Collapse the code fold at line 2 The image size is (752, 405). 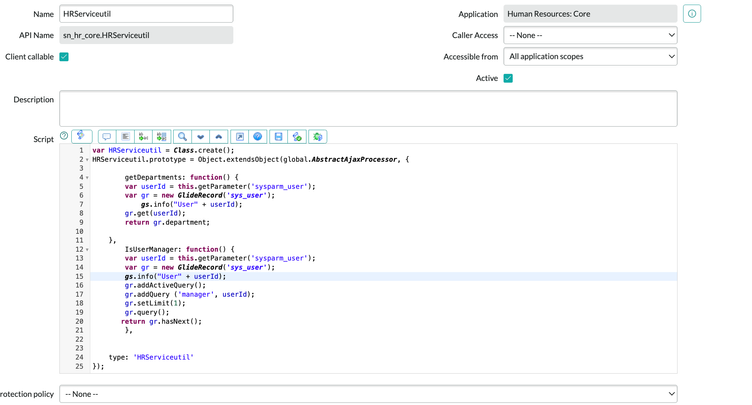(87, 159)
